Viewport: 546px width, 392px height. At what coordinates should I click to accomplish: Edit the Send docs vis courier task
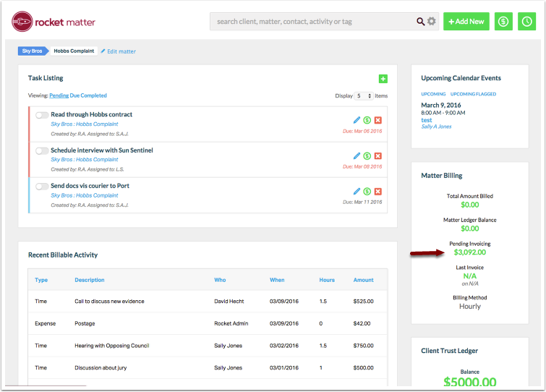click(357, 192)
